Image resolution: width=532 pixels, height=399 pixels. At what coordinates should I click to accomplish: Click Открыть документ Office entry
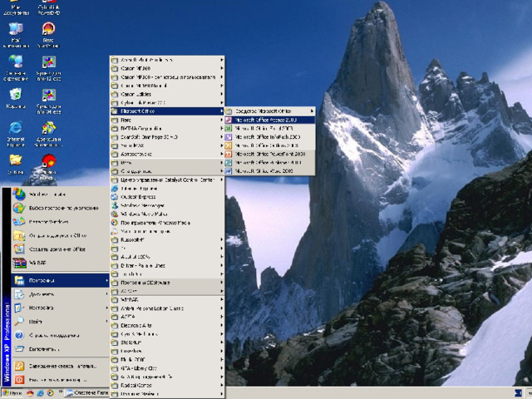tap(60, 235)
